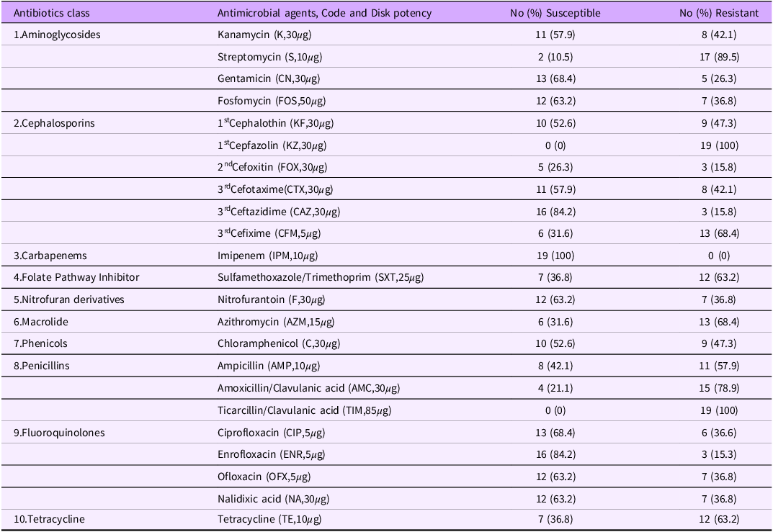This screenshot has height=532, width=773.
Task: Select the Nalidixic acid (NA,30µg) entry
Action: (272, 498)
